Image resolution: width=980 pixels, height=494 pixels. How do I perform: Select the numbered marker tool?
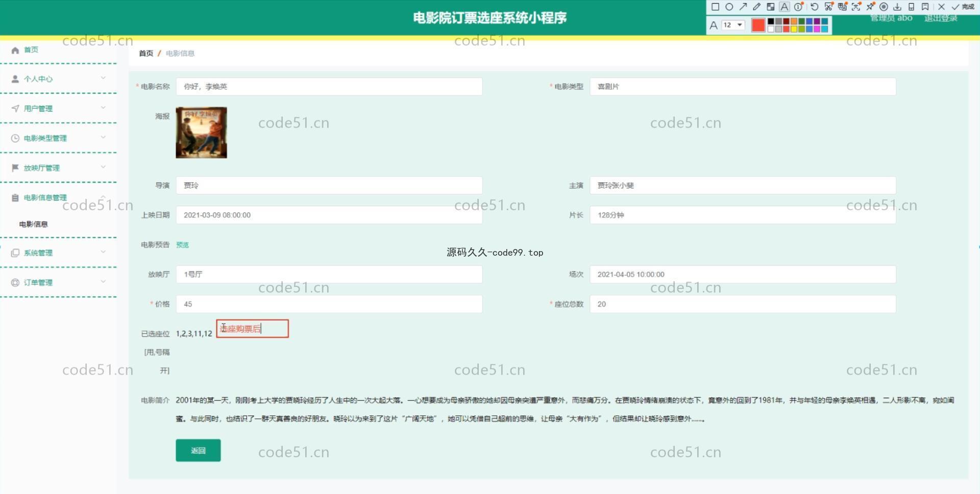[798, 7]
